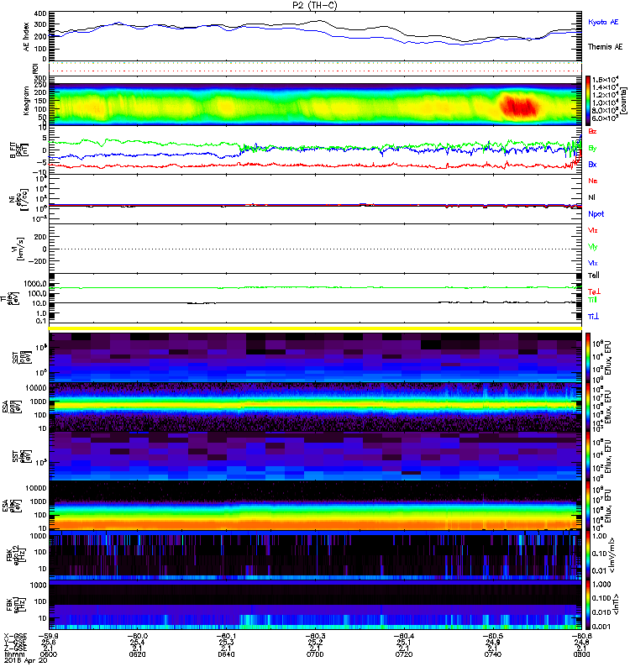Select the blue Npot legend label

pyautogui.click(x=596, y=214)
